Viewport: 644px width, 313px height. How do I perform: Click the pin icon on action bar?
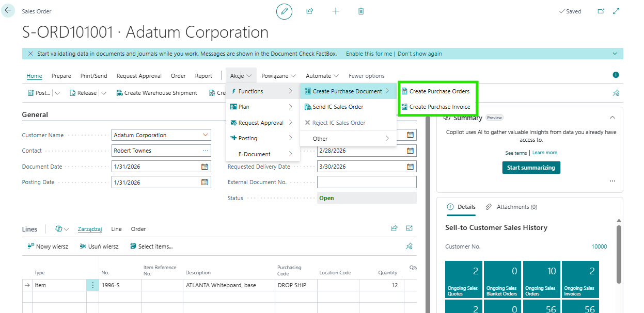tap(616, 93)
